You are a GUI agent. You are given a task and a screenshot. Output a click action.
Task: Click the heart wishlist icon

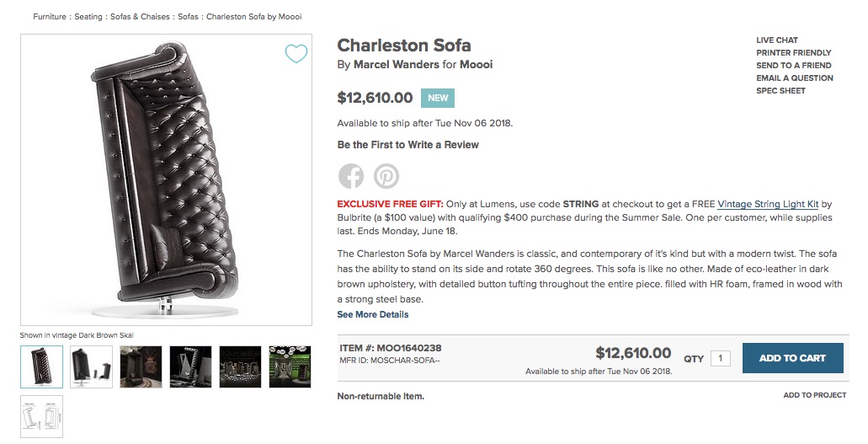click(x=296, y=54)
